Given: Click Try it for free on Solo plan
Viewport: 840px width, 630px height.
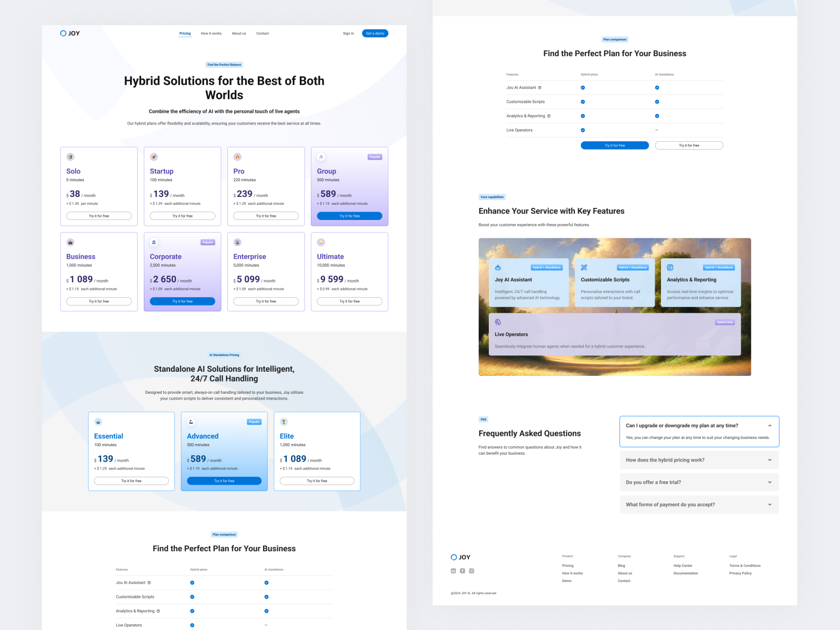Looking at the screenshot, I should [x=99, y=216].
